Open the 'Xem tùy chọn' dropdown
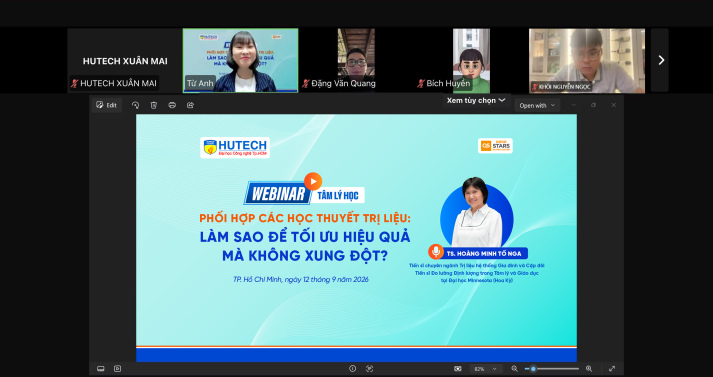This screenshot has width=713, height=377. (476, 100)
